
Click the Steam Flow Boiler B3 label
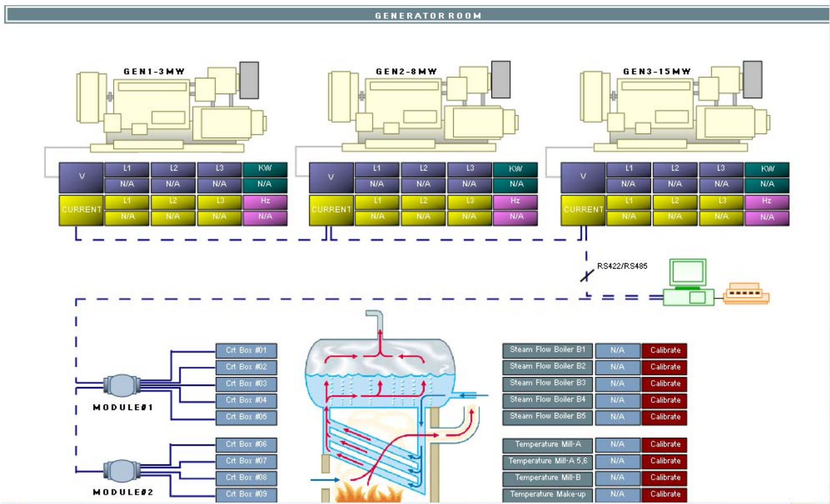pyautogui.click(x=547, y=384)
